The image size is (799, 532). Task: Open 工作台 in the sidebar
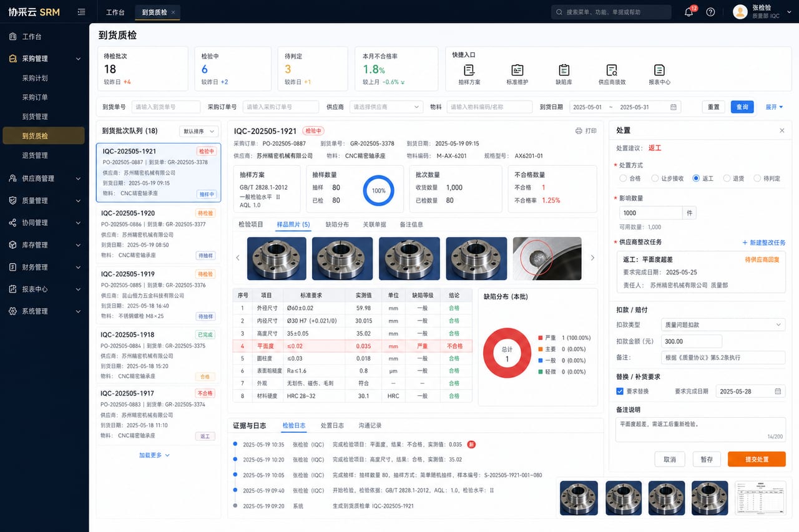click(x=32, y=37)
